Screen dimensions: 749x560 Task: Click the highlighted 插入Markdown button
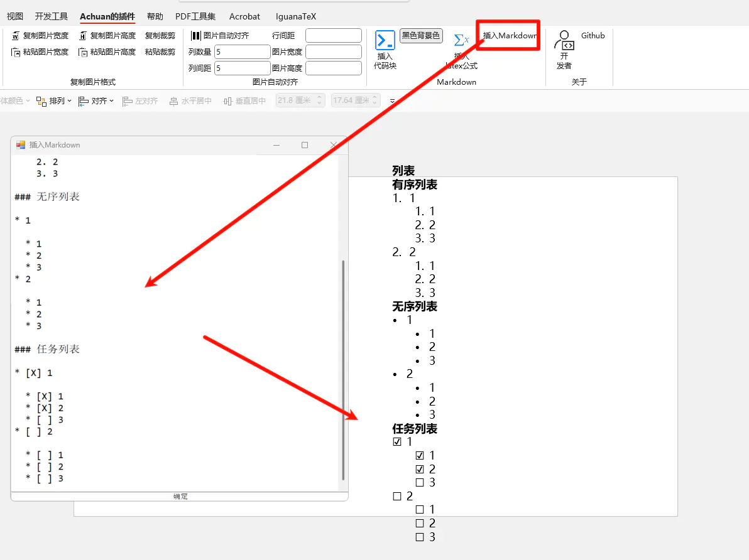[x=508, y=35]
